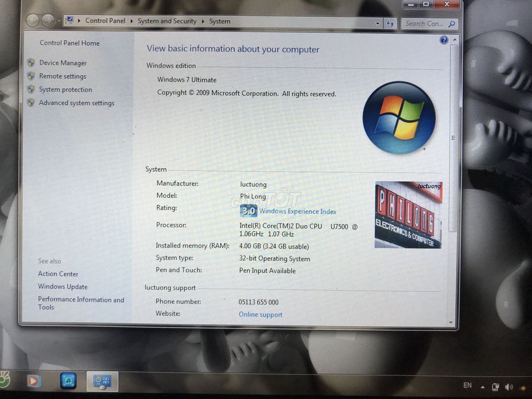Click the magnifier icon in the search box
Viewport: 532px width, 399px height.
click(452, 24)
